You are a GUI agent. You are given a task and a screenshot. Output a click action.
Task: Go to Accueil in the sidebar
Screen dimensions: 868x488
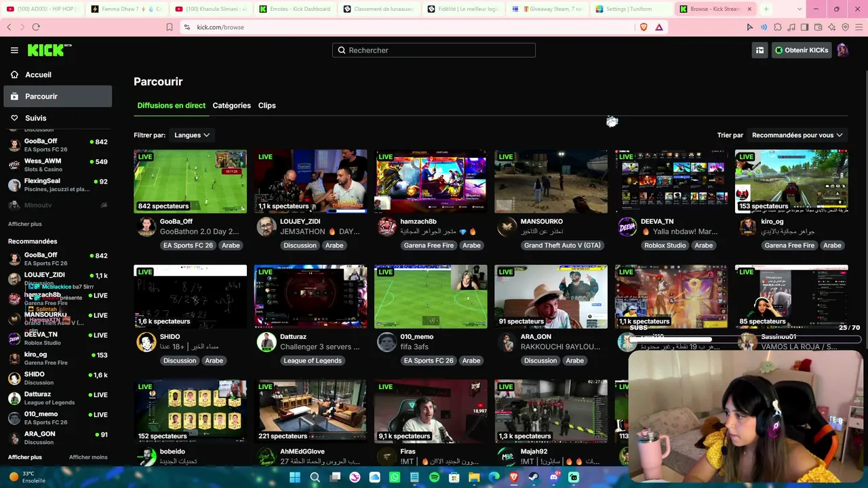click(x=58, y=75)
